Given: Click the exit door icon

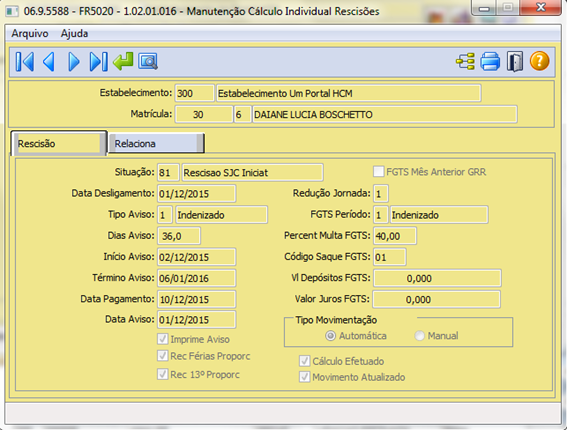Looking at the screenshot, I should pos(515,61).
